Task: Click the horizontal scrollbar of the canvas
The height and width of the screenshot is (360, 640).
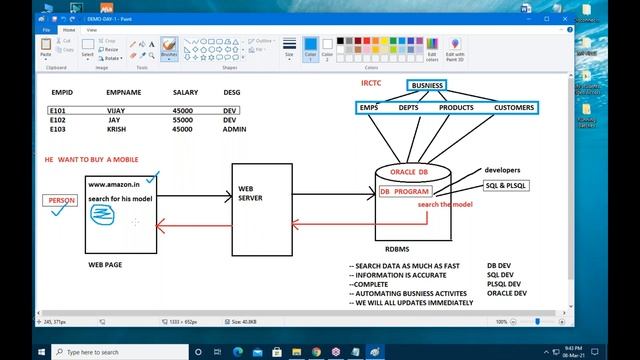Action: pos(298,313)
